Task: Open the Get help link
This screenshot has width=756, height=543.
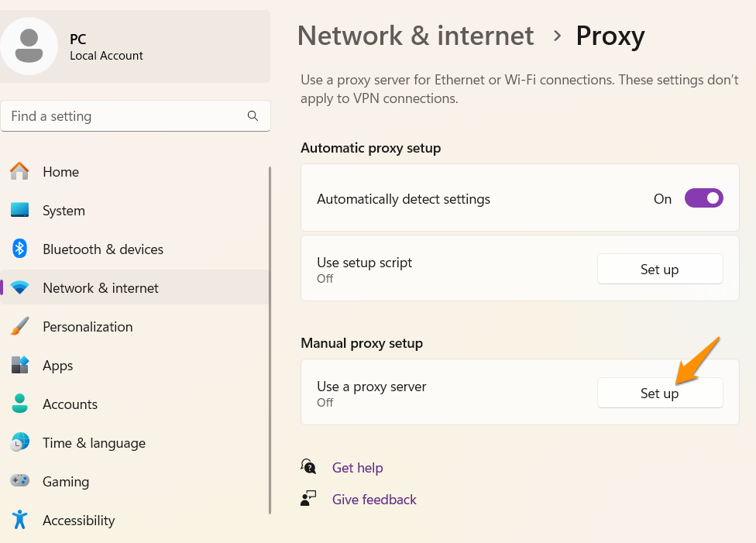Action: [x=357, y=468]
